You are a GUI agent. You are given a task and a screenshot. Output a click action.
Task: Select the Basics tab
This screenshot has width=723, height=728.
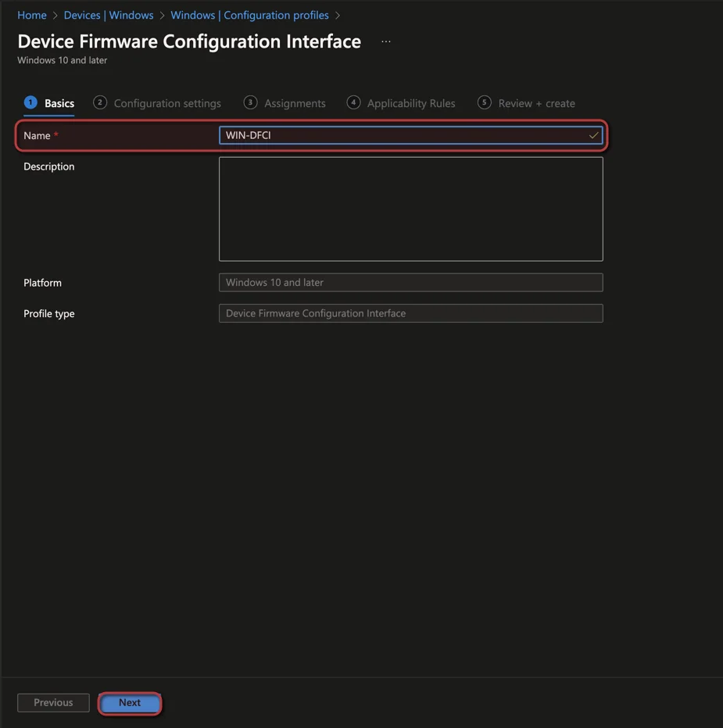pos(49,103)
